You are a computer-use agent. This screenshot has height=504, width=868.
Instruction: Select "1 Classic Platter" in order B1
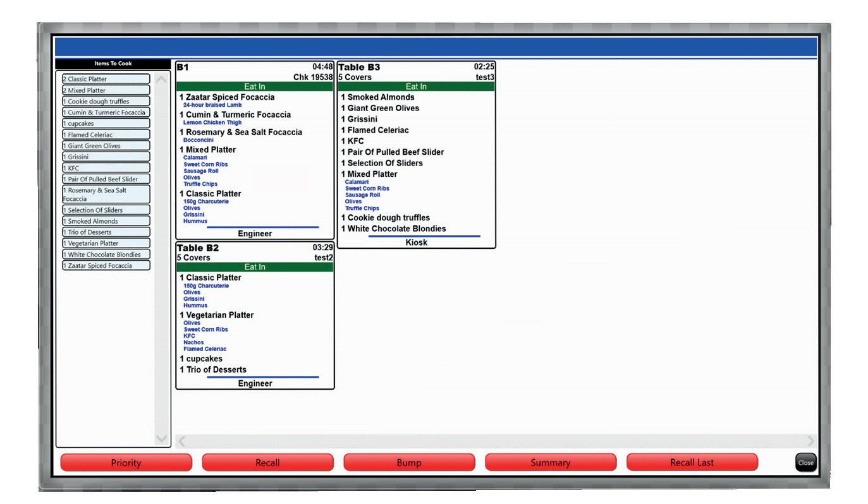pyautogui.click(x=211, y=193)
